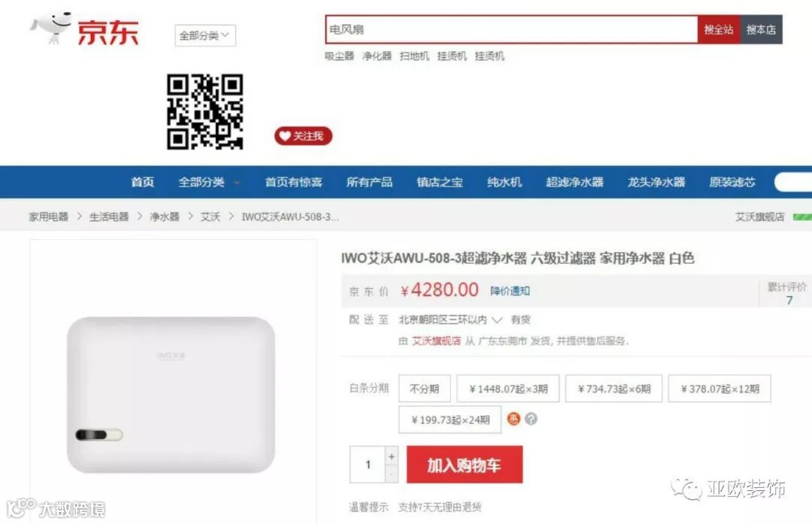
Task: Increase quantity with the plus stepper
Action: click(x=392, y=456)
